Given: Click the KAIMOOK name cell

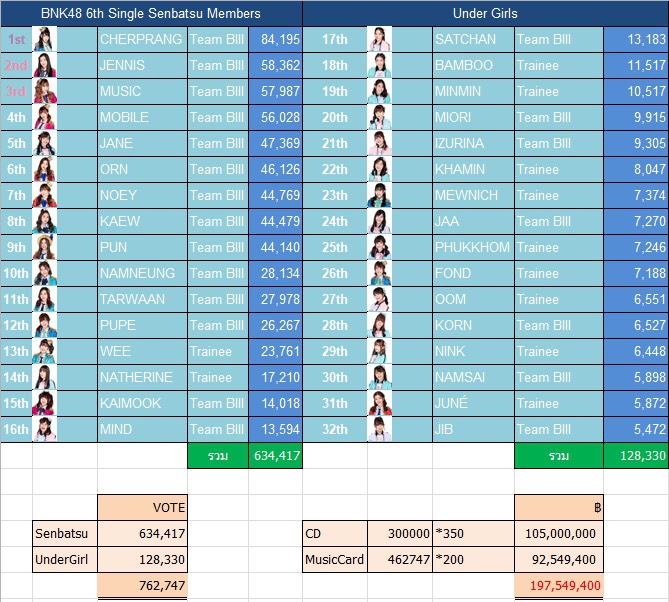Looking at the screenshot, I should [142, 404].
